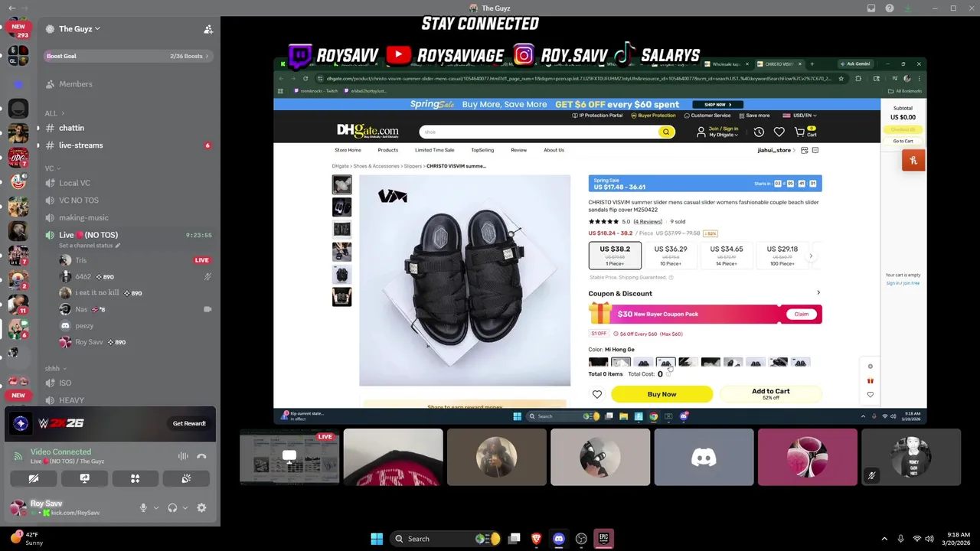The width and height of the screenshot is (980, 551).
Task: Click the yellow Buy Now button
Action: tap(661, 394)
